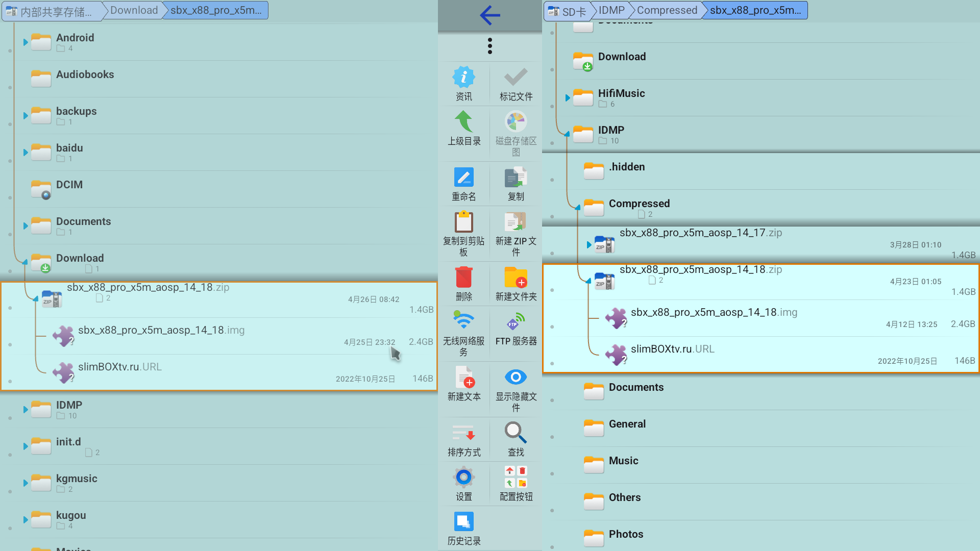Choose 复制到剪贴板 clipboard icon
Viewport: 980px width, 551px height.
[464, 222]
